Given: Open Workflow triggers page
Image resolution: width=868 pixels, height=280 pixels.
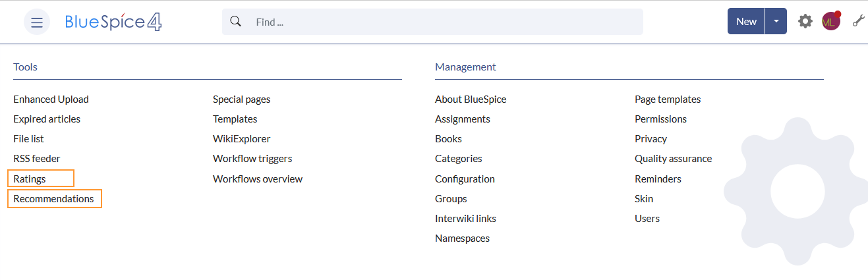Looking at the screenshot, I should pos(252,159).
